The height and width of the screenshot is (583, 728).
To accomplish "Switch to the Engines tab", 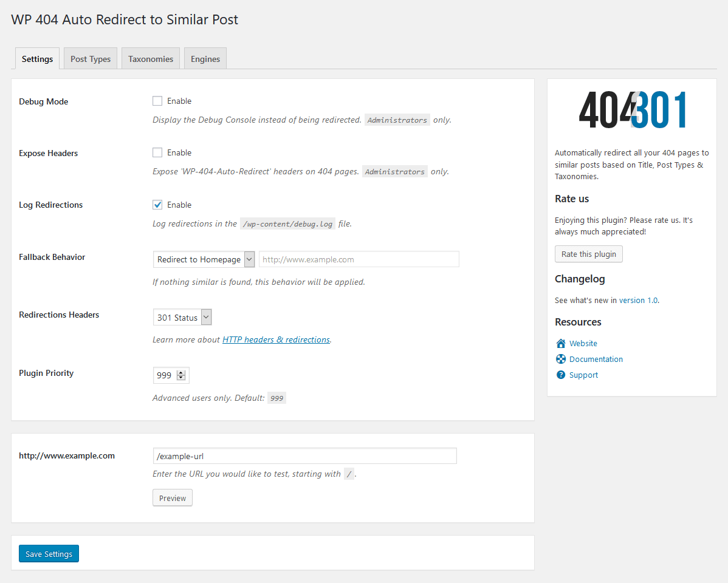I will [205, 58].
